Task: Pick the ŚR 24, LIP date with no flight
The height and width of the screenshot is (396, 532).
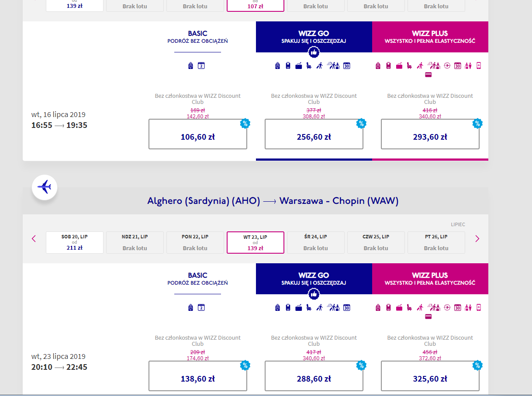Action: (x=316, y=242)
